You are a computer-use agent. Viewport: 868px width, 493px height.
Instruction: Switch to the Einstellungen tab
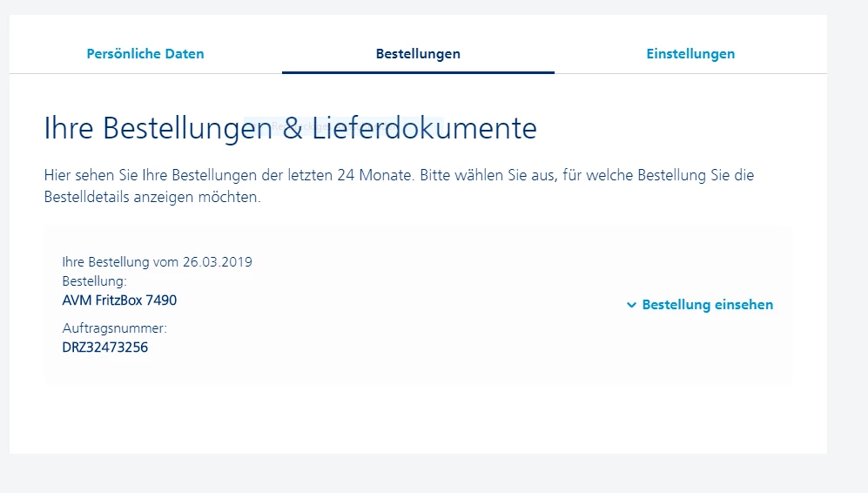click(690, 54)
